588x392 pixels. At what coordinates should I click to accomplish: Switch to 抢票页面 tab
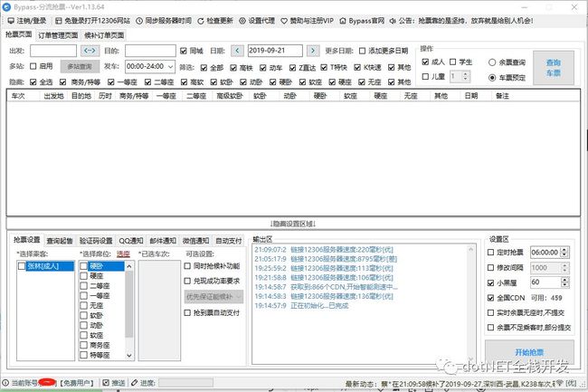pos(18,34)
